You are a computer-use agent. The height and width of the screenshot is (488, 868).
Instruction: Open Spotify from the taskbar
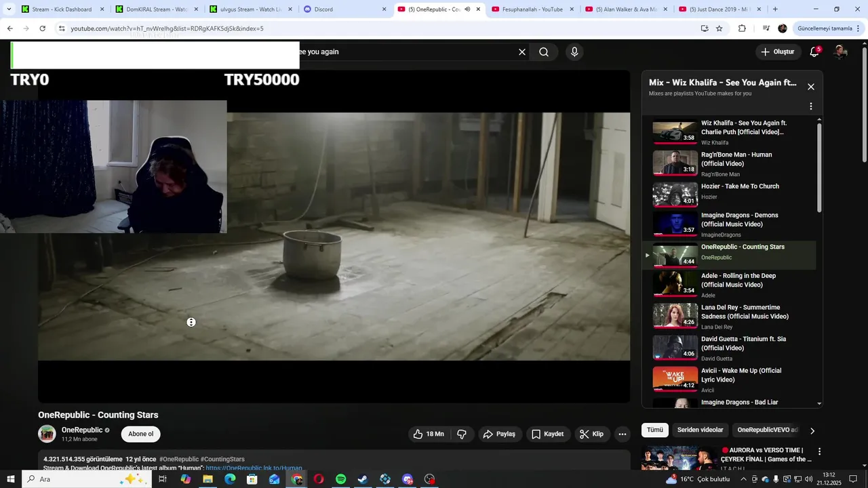coord(341,479)
